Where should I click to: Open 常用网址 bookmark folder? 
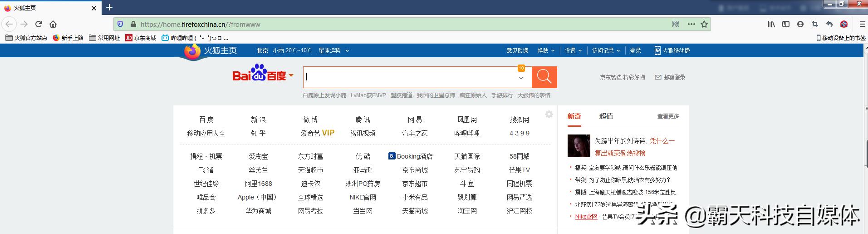(x=104, y=38)
